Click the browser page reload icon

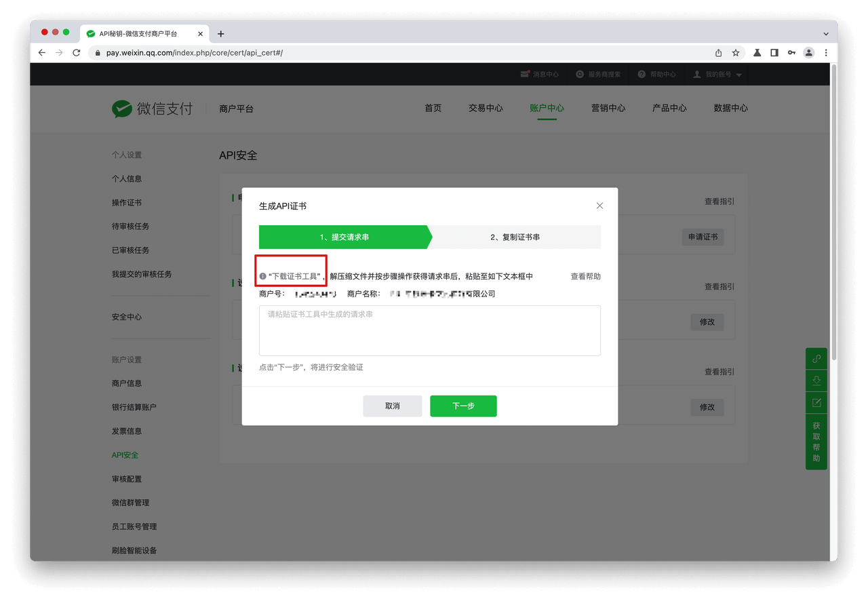76,52
